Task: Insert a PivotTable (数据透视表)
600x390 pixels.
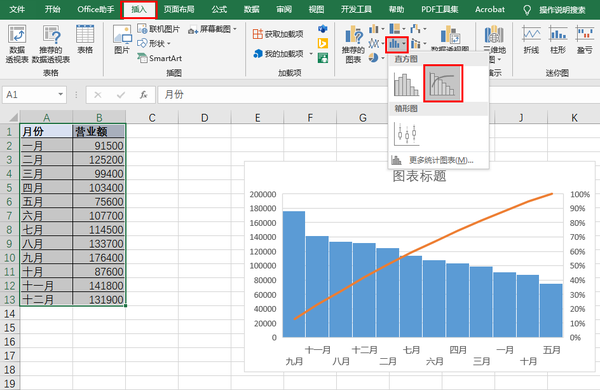Action: tap(17, 44)
